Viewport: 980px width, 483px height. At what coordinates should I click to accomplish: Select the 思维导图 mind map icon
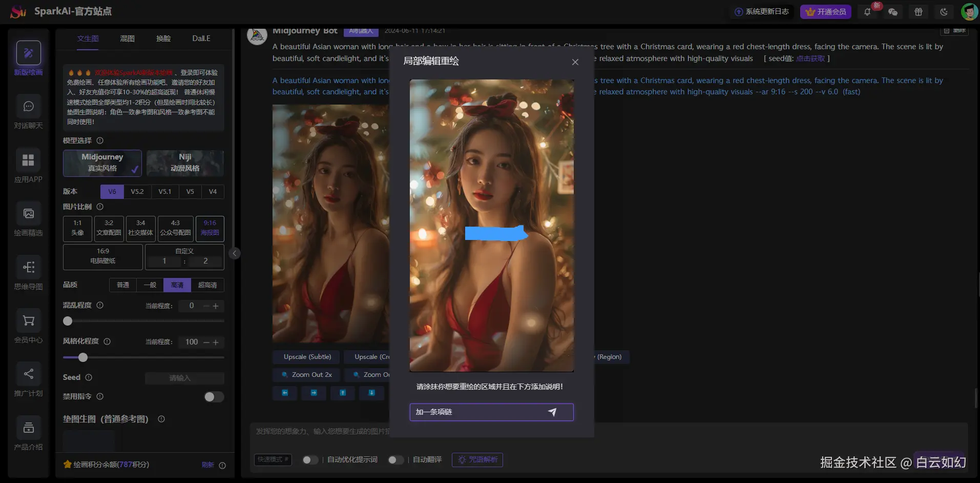click(28, 267)
